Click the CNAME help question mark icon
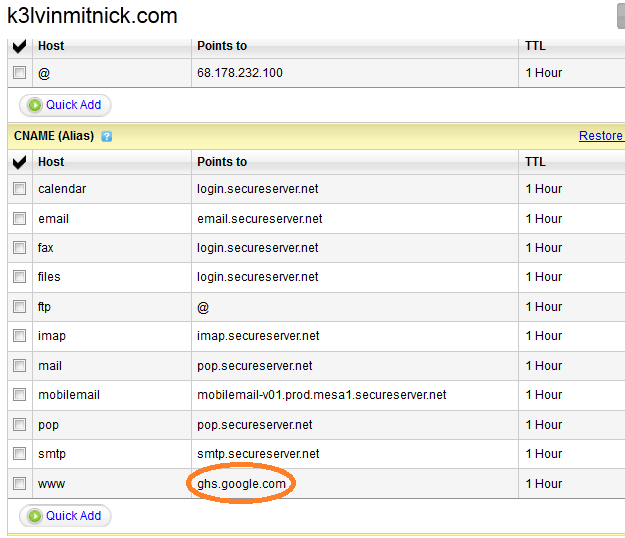The width and height of the screenshot is (625, 538). click(106, 137)
